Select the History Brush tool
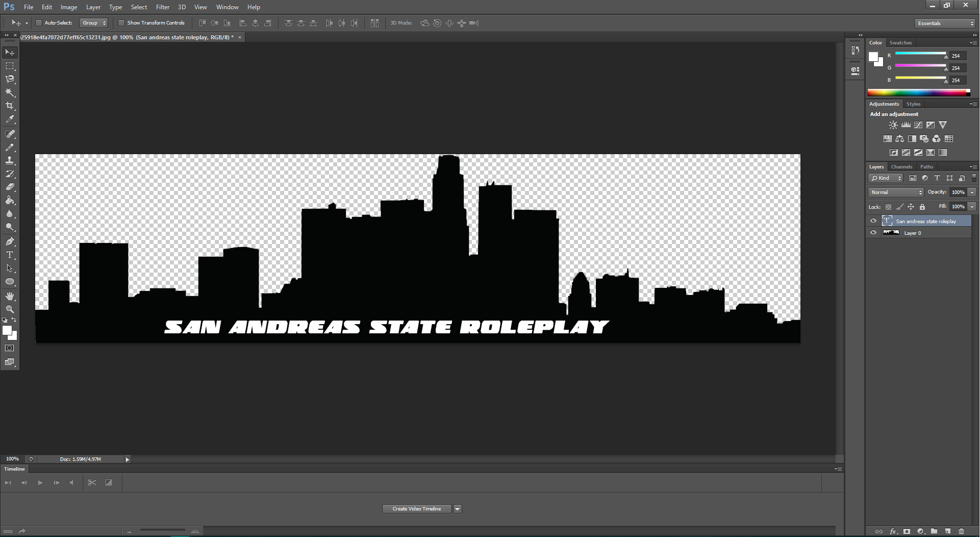The height and width of the screenshot is (537, 980). [x=10, y=174]
